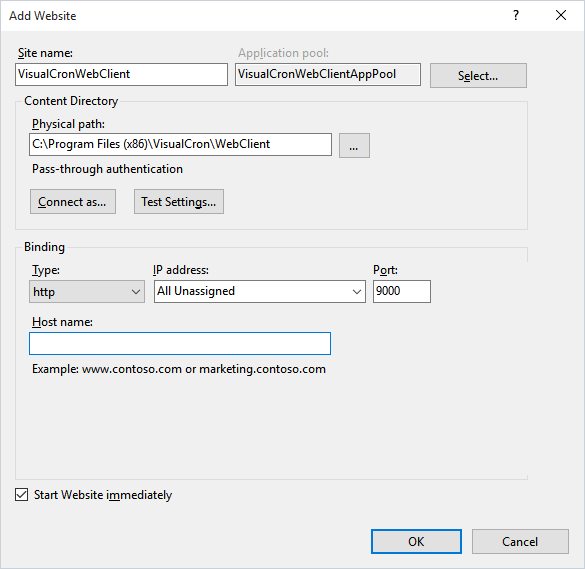Focus the Host name input field
The width and height of the screenshot is (585, 569).
pyautogui.click(x=180, y=343)
